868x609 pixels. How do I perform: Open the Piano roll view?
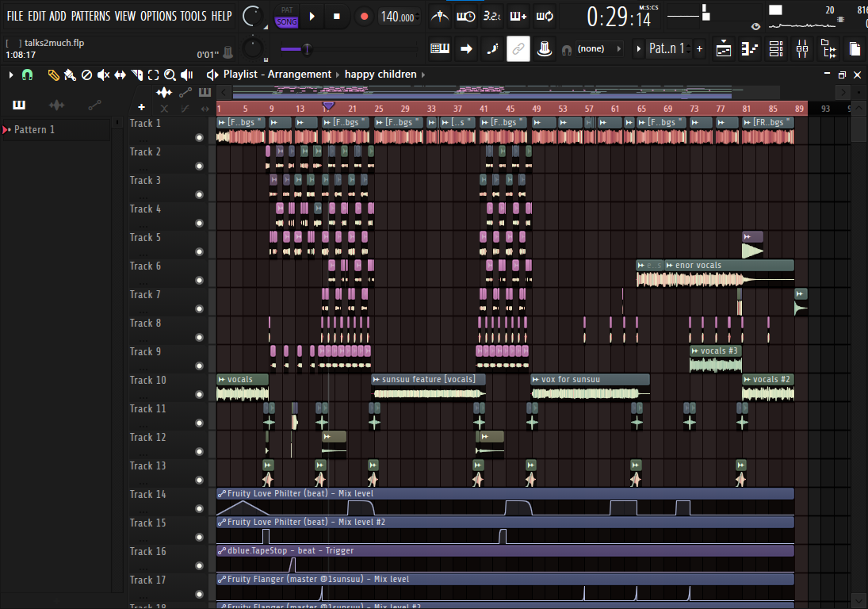click(750, 48)
